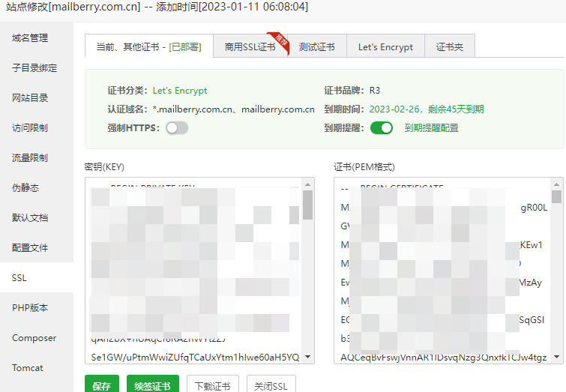Switch to 测试证书 tab
Viewport: 566px width, 392px height.
coord(317,46)
